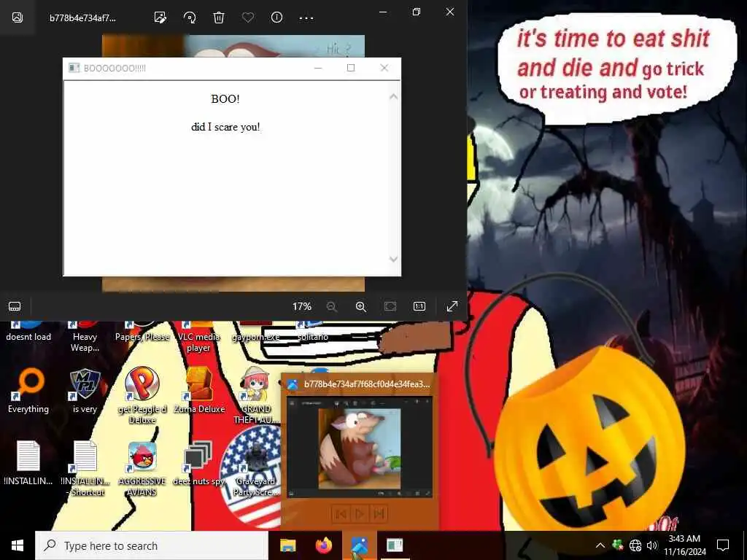Select get Peggle'd Deluxe desktop icon
The width and height of the screenshot is (747, 560).
pyautogui.click(x=142, y=395)
